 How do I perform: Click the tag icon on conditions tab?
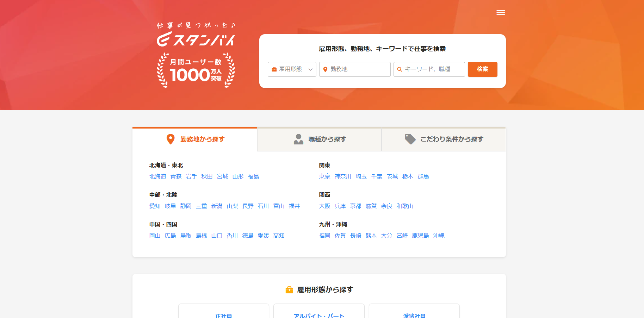(x=410, y=139)
